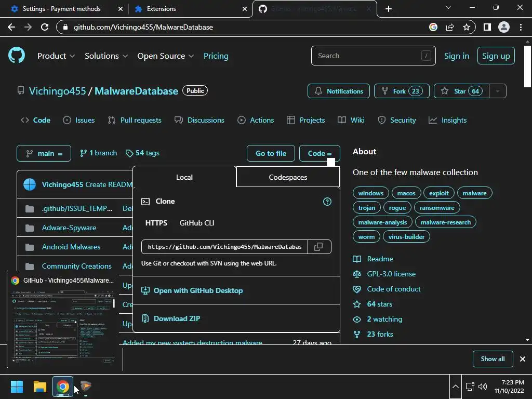The width and height of the screenshot is (532, 399).
Task: Open the Security tab
Action: pos(396,120)
